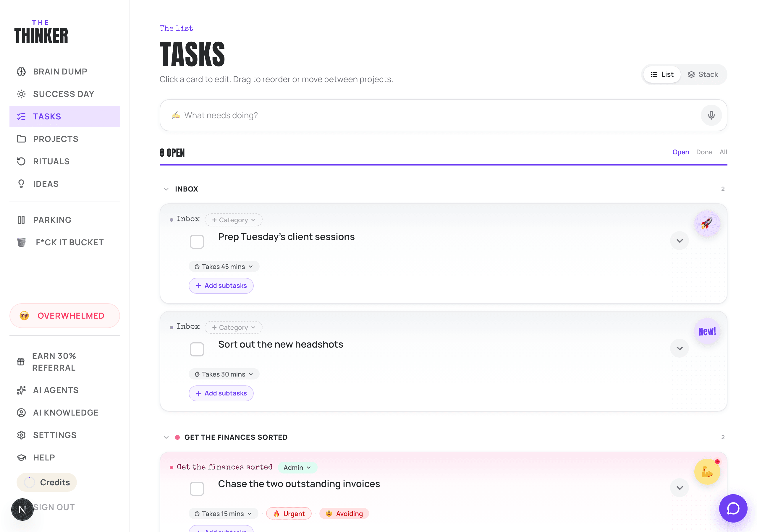The width and height of the screenshot is (757, 532).
Task: Open Help section
Action: click(x=65, y=457)
